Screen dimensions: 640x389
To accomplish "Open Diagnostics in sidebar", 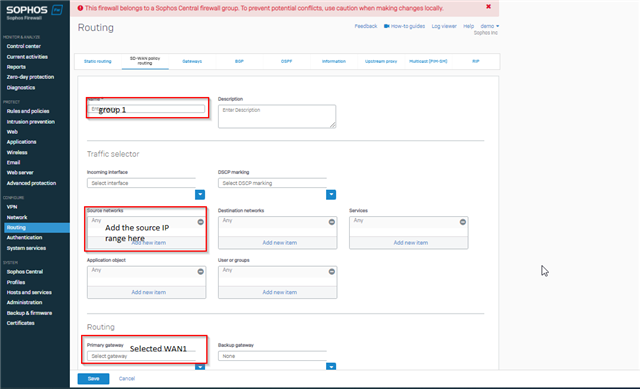I will pyautogui.click(x=21, y=87).
